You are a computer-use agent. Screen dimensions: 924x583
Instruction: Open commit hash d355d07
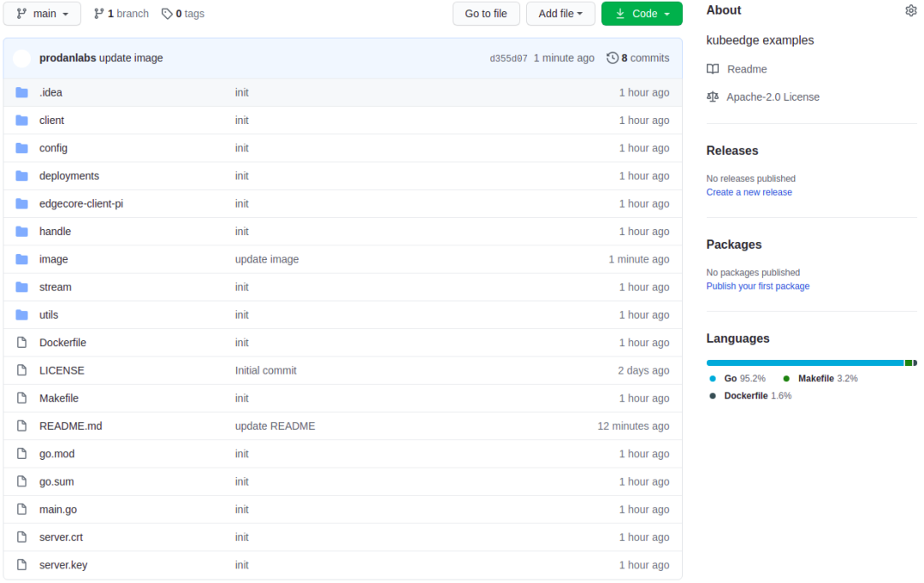pyautogui.click(x=508, y=59)
